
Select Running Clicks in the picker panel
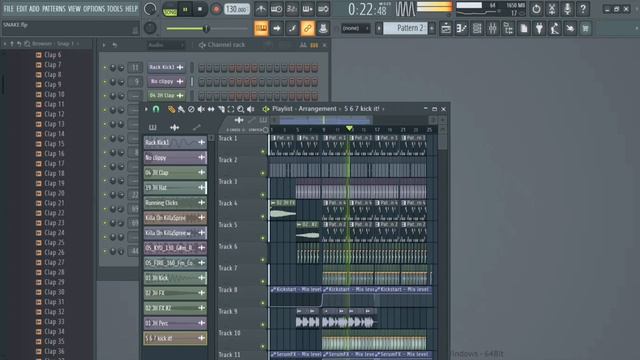[x=175, y=203]
